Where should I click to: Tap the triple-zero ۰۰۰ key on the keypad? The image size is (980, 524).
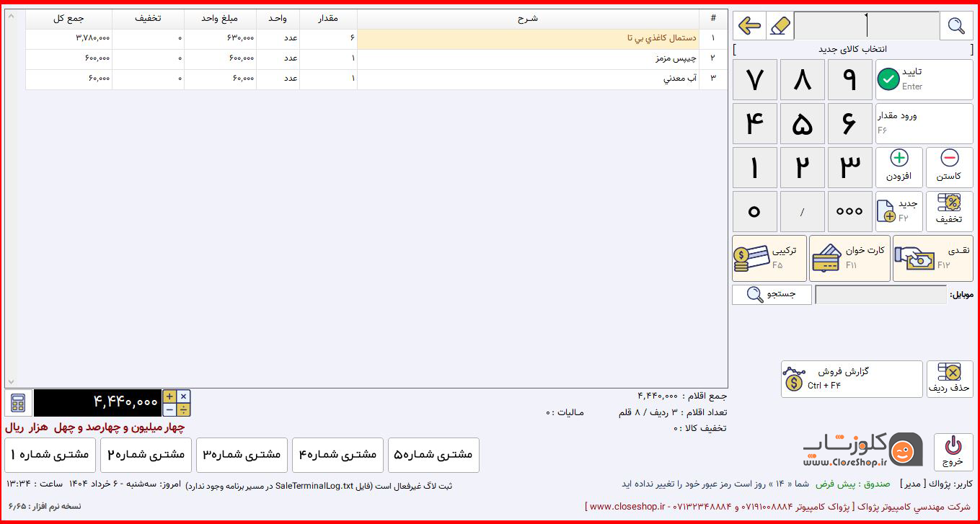(x=850, y=211)
